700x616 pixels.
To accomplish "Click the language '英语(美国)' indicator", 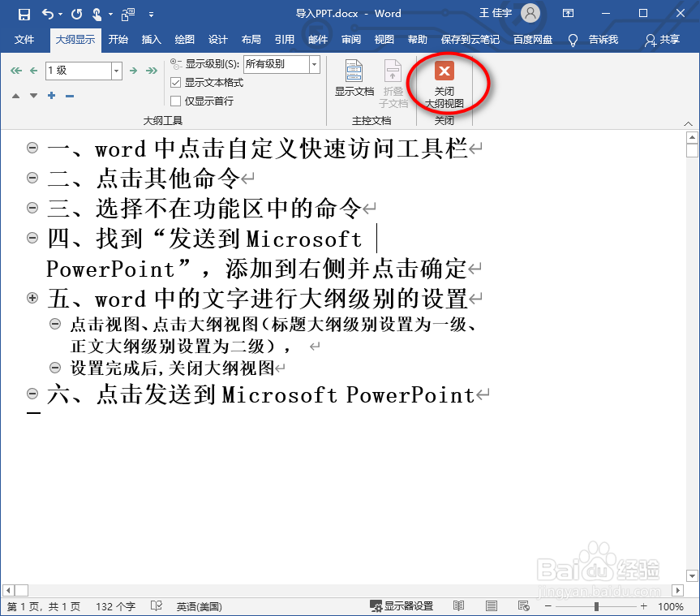I will pos(199,606).
